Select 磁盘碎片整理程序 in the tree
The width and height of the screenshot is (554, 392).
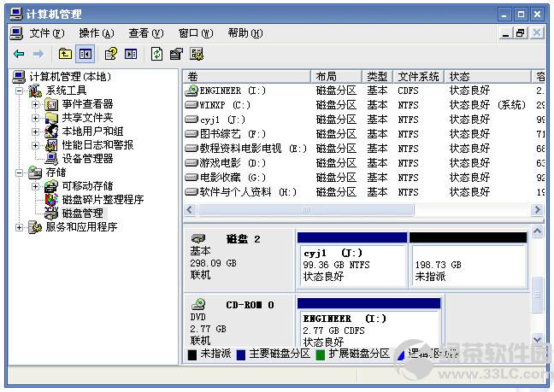(x=102, y=200)
